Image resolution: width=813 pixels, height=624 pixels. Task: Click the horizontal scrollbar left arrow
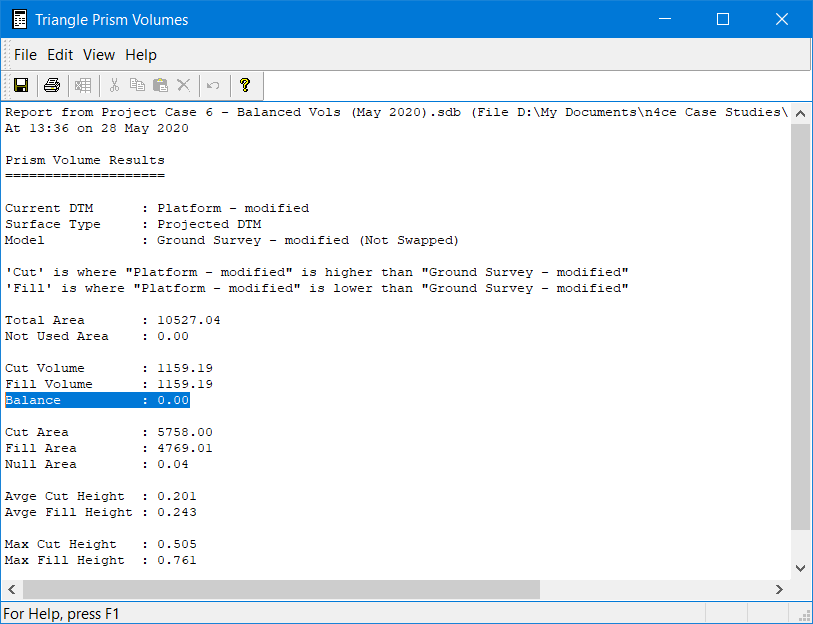(13, 589)
